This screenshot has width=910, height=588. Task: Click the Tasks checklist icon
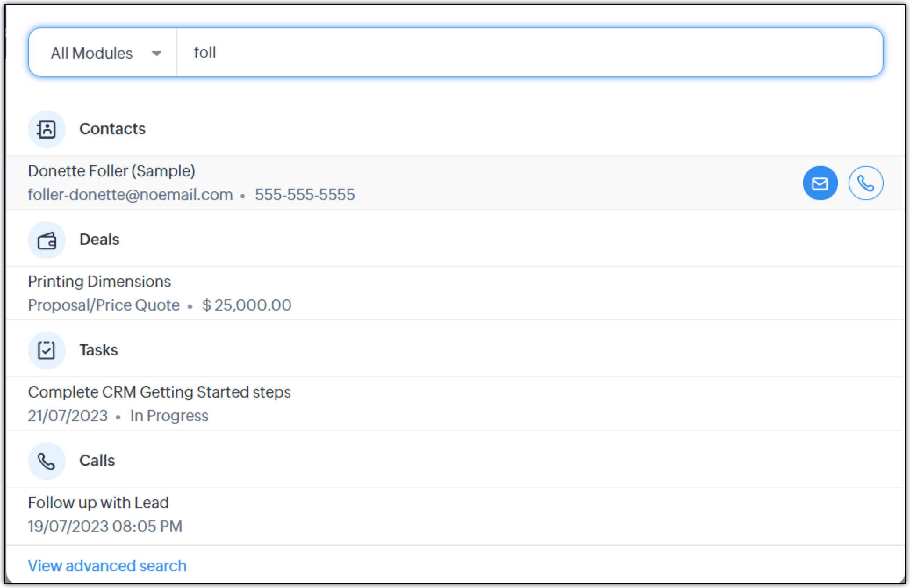47,350
